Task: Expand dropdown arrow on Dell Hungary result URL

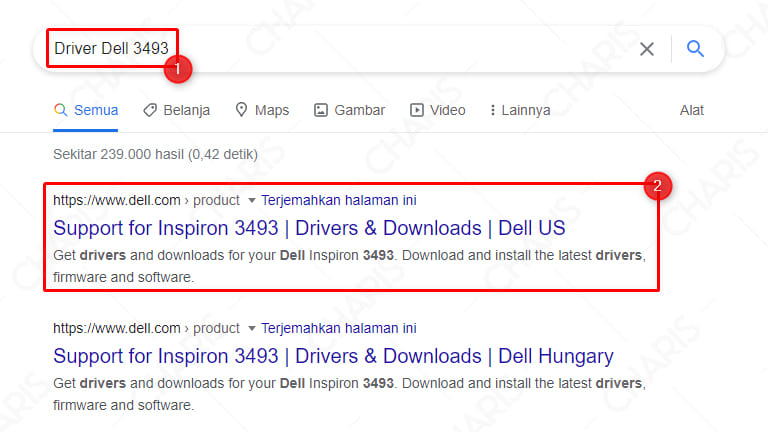Action: (252, 328)
